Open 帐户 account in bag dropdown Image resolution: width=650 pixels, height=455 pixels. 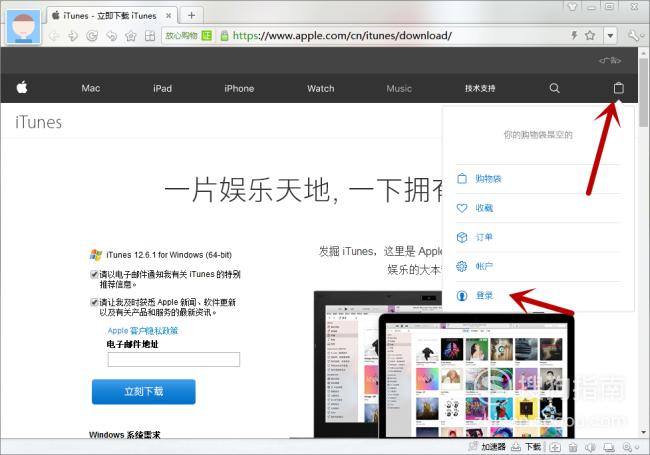point(484,266)
